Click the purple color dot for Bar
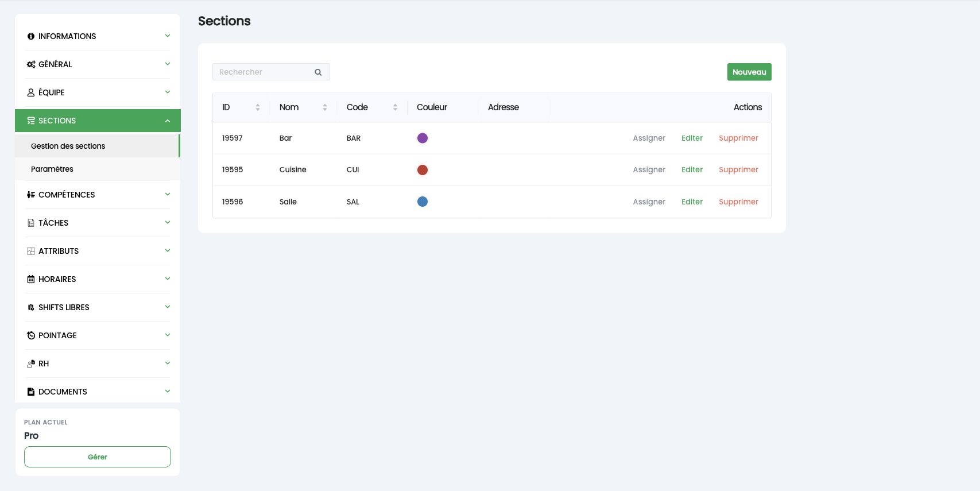The width and height of the screenshot is (980, 491). coord(423,138)
